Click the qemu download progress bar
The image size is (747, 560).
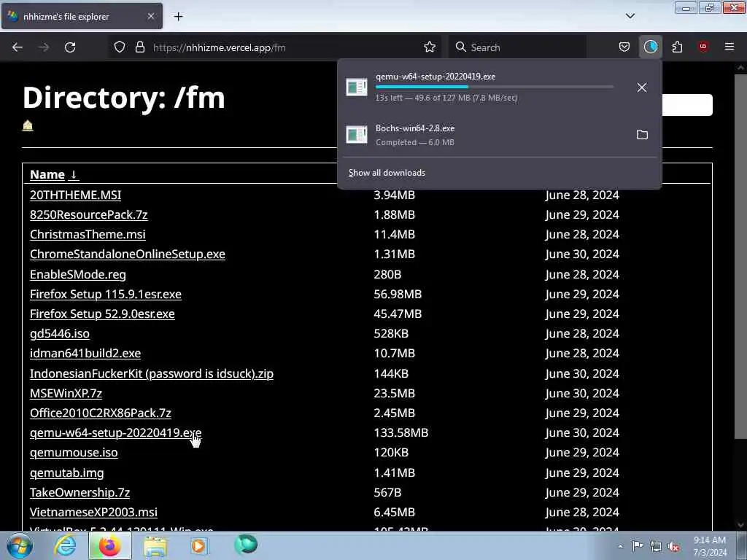[x=495, y=87]
